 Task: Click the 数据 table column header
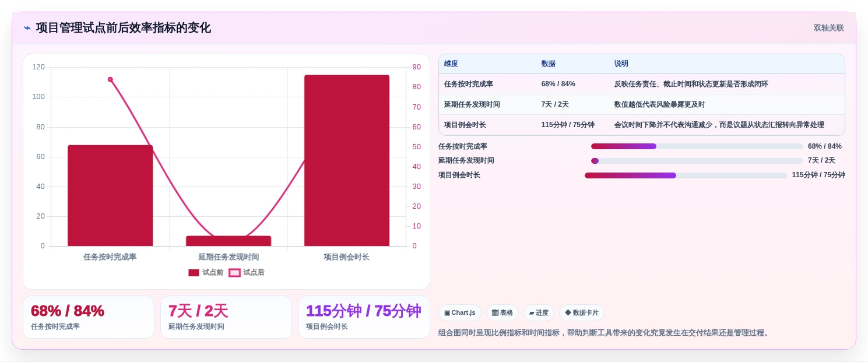[549, 64]
